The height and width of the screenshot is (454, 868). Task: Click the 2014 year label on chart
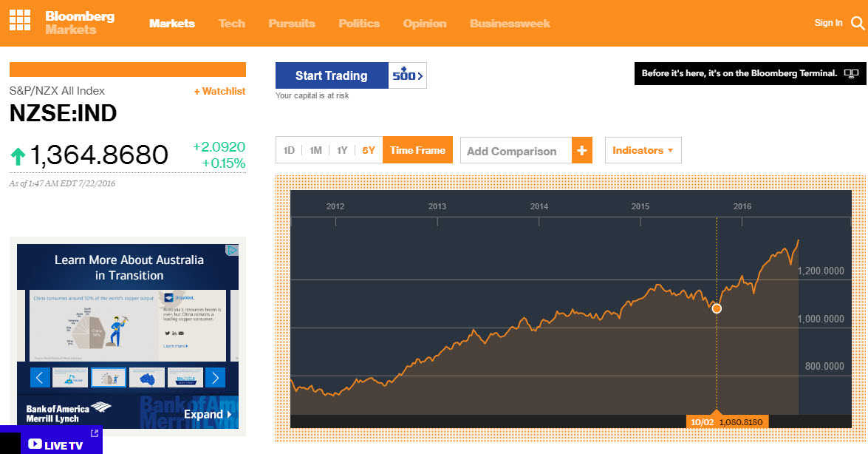pos(539,206)
